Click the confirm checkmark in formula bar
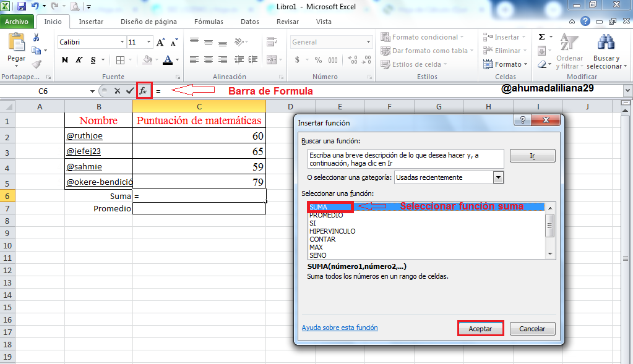633x364 pixels. pos(129,91)
